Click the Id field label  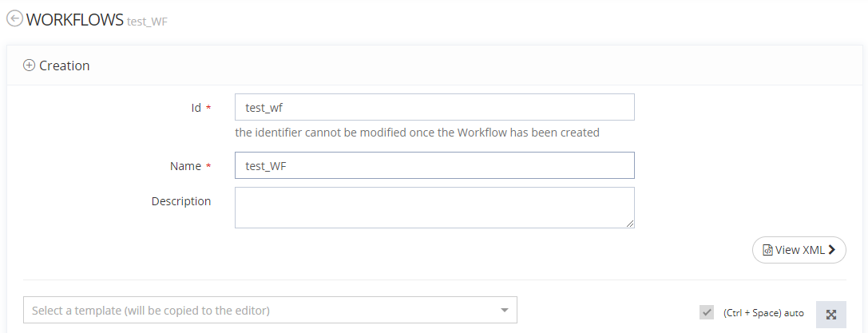(x=196, y=108)
